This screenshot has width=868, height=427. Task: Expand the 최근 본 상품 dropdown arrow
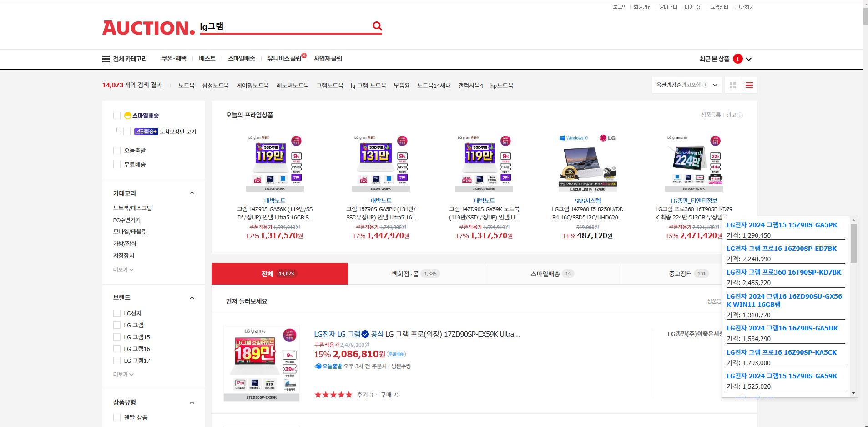[749, 59]
